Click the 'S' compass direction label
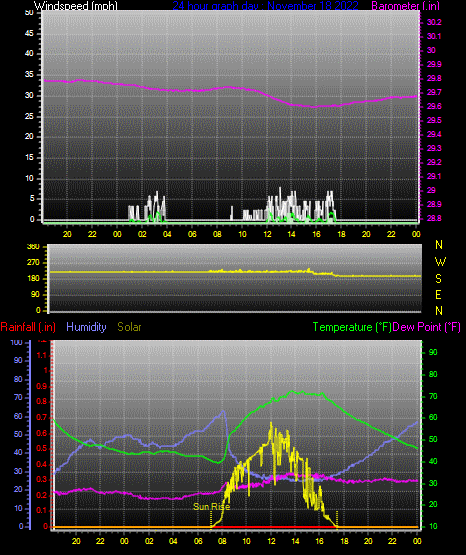This screenshot has height=555, width=466. (438, 279)
